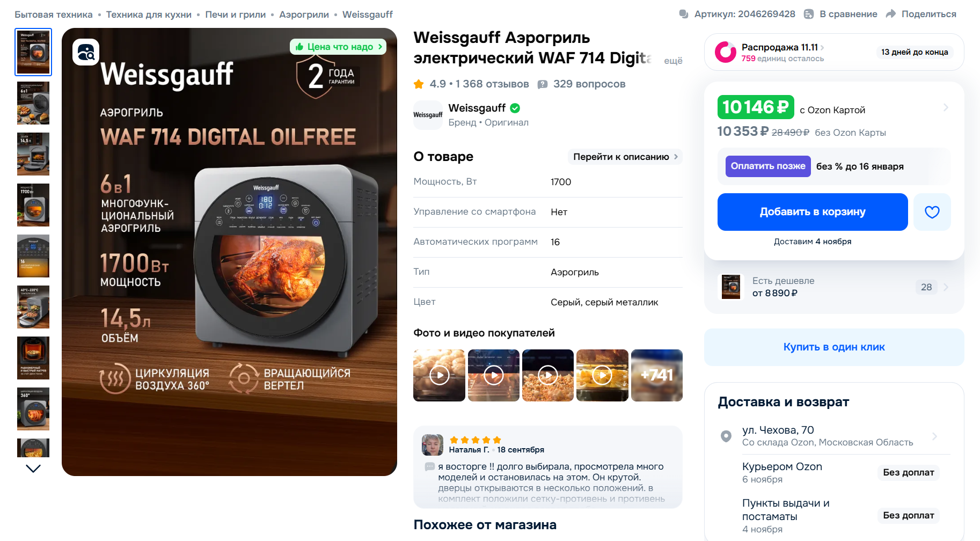Play the first customer video thumbnail
This screenshot has height=541, width=980.
439,375
